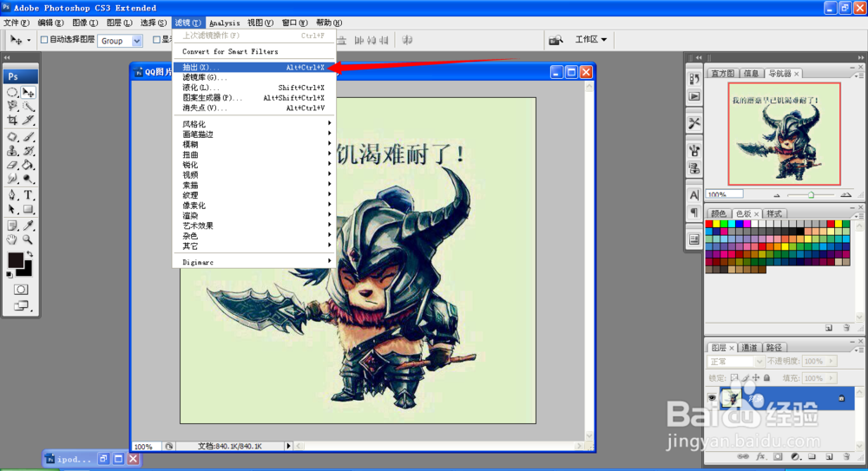Open the Group dropdown in options bar
The height and width of the screenshot is (471, 868).
click(120, 41)
